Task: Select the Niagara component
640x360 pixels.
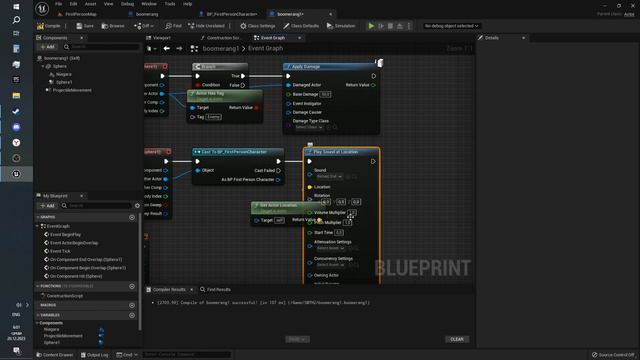Action: point(63,74)
